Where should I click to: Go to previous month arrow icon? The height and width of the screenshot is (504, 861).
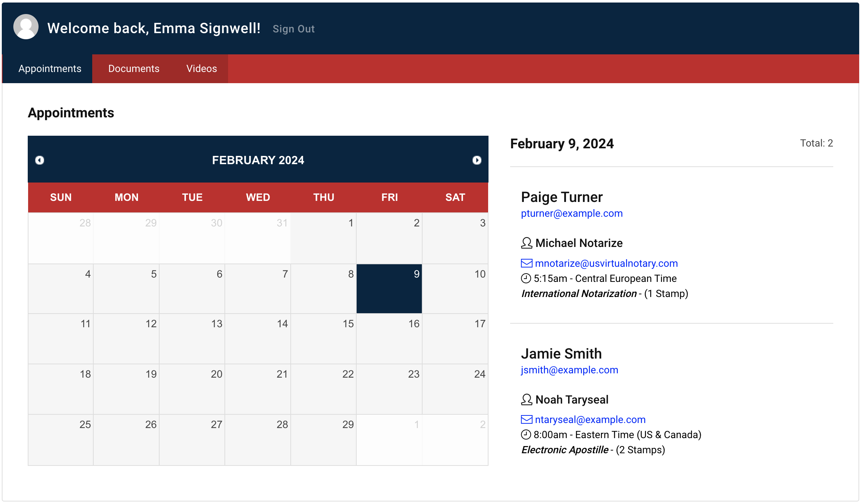[x=40, y=160]
